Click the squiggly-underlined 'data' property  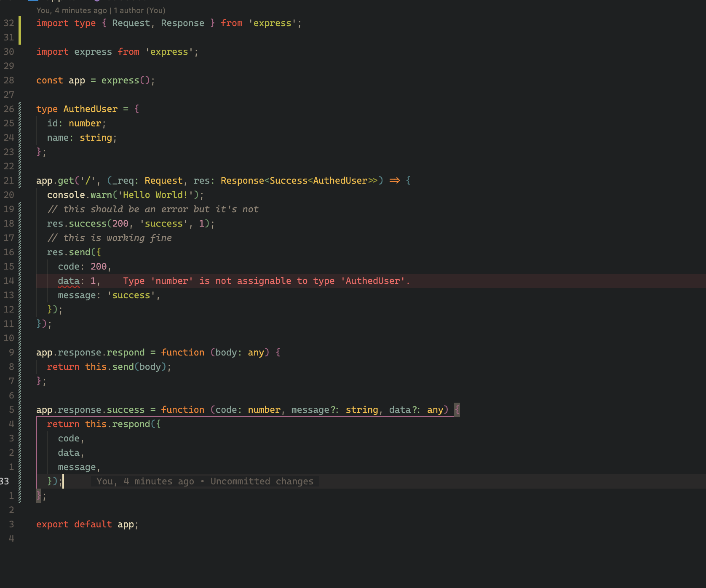click(69, 281)
